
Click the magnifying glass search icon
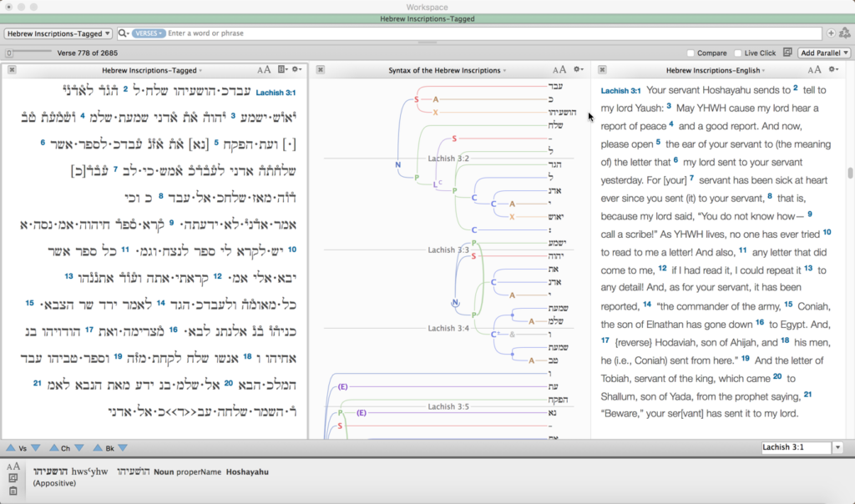pyautogui.click(x=121, y=33)
